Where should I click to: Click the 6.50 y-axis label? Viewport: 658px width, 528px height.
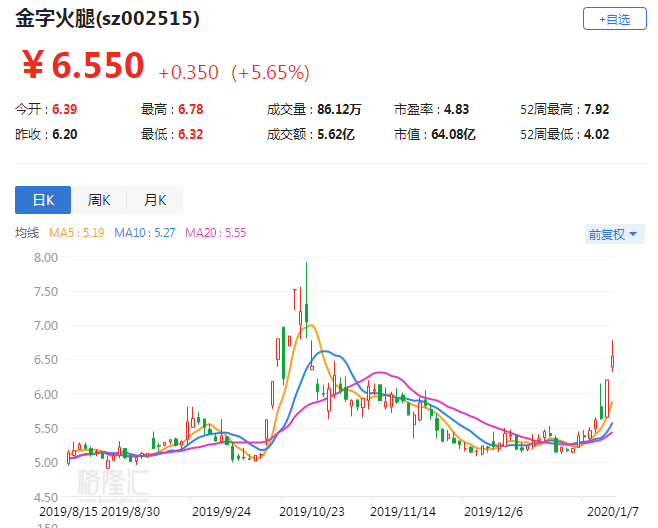tap(46, 360)
